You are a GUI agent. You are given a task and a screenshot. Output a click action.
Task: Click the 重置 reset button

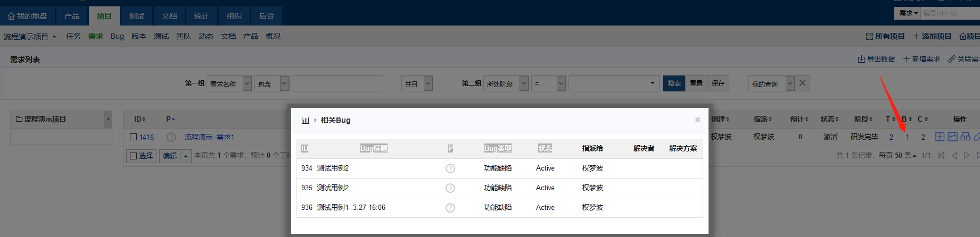(x=696, y=83)
